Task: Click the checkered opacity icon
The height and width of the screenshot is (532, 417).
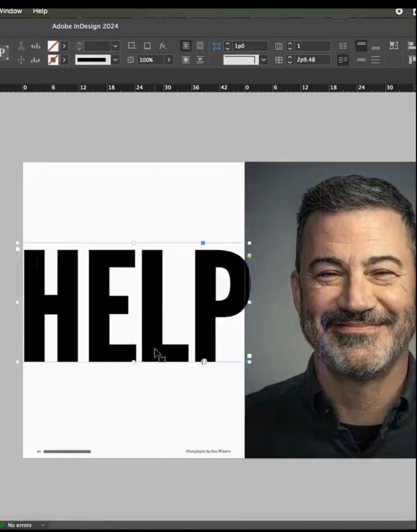Action: (x=130, y=60)
